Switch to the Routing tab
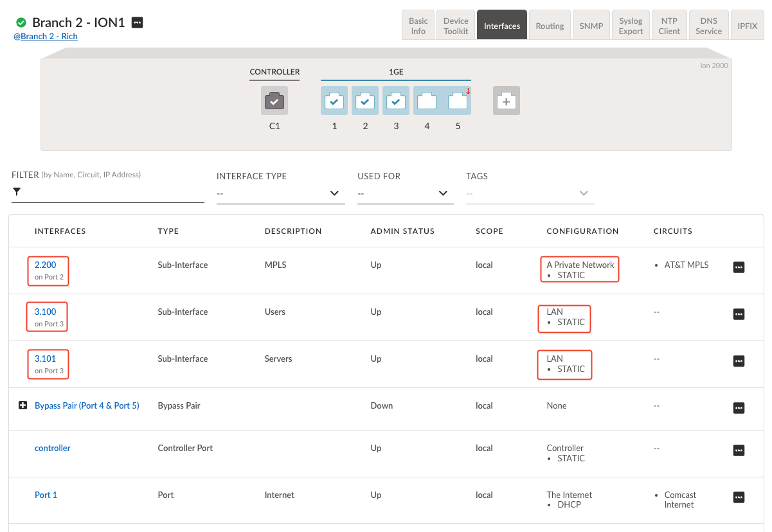The width and height of the screenshot is (772, 532). [x=550, y=26]
